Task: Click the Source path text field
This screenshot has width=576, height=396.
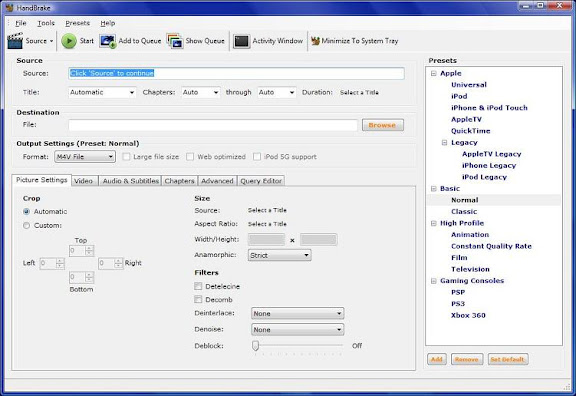Action: click(237, 73)
